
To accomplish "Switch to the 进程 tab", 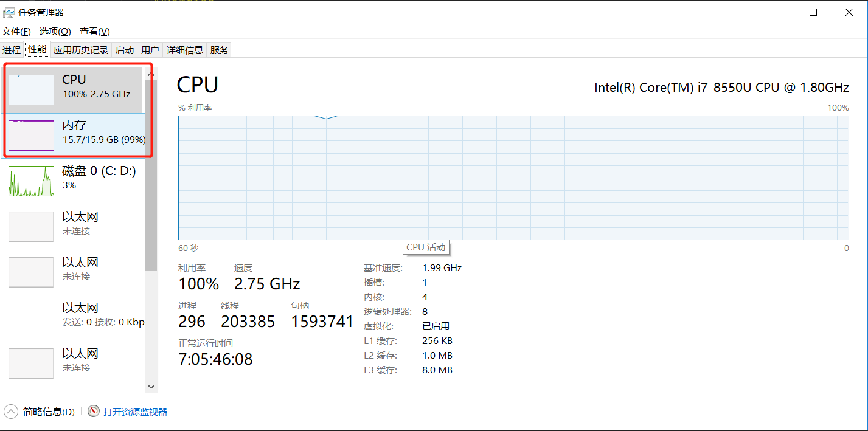I will point(12,50).
